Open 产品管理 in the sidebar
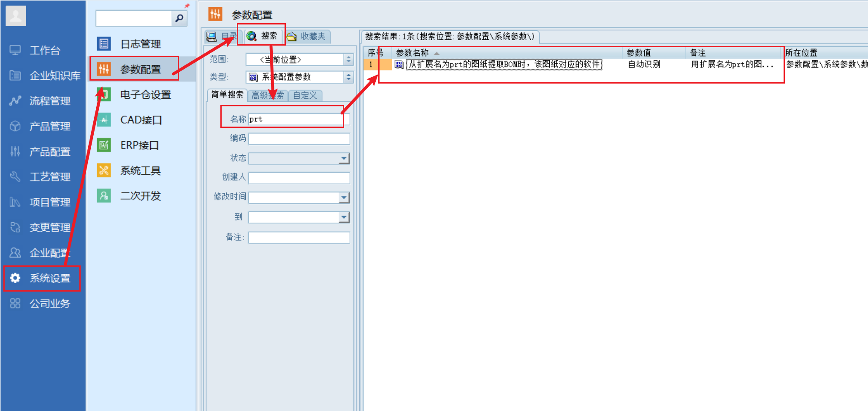Screen dimensions: 868x411 click(x=40, y=127)
